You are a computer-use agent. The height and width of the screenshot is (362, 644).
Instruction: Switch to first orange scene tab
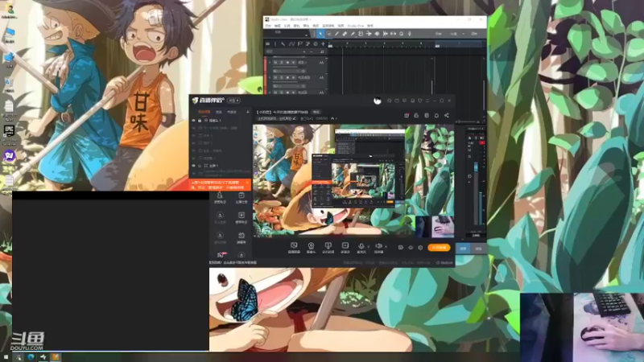coord(204,112)
